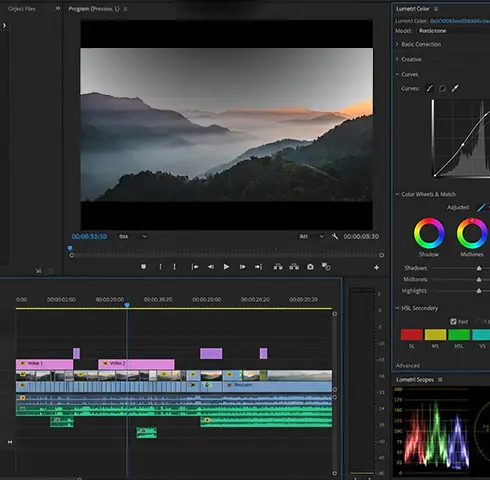This screenshot has height=480, width=490.
Task: Toggle the checkbox in HSL Secondary
Action: tap(453, 322)
